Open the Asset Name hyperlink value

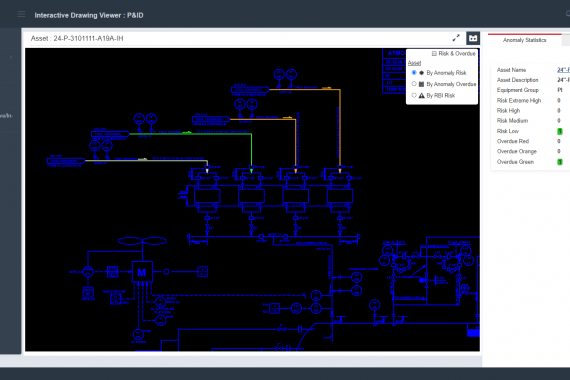pos(563,70)
